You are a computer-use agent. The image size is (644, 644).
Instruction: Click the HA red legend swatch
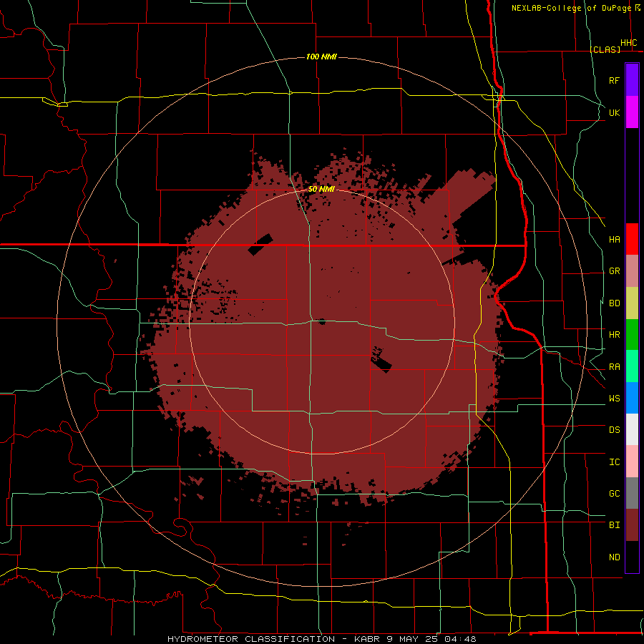632,239
